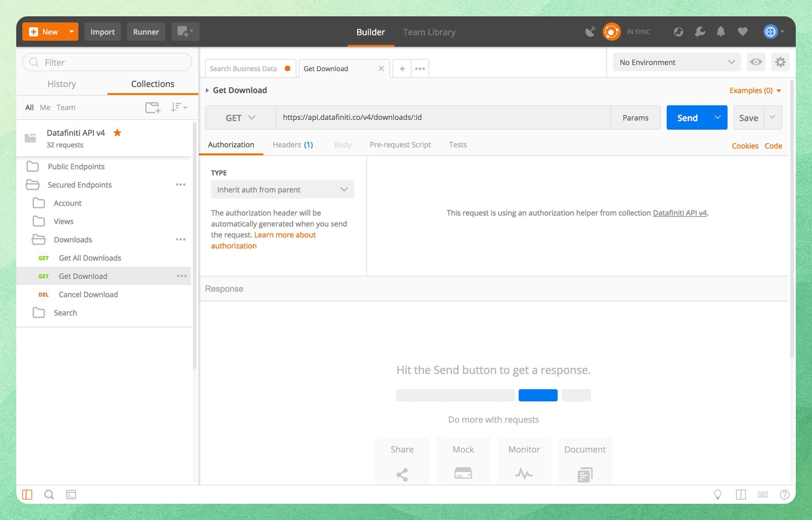
Task: Open the keyboard shortcuts icon in status bar
Action: click(763, 494)
